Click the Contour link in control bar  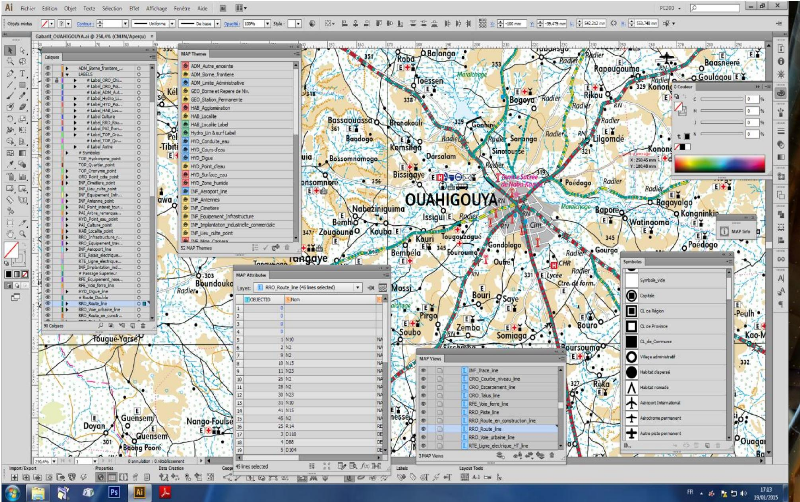coord(83,21)
